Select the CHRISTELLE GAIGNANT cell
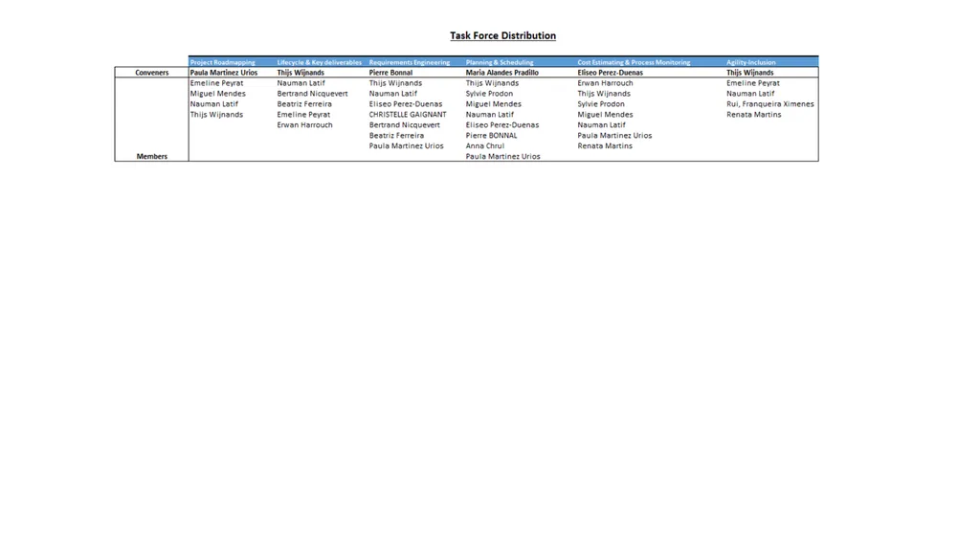 pyautogui.click(x=408, y=115)
